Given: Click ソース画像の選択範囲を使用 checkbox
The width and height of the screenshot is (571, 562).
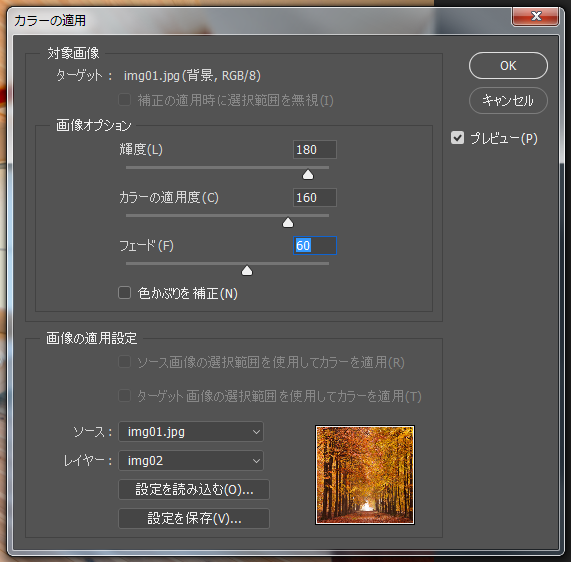Looking at the screenshot, I should [x=125, y=362].
